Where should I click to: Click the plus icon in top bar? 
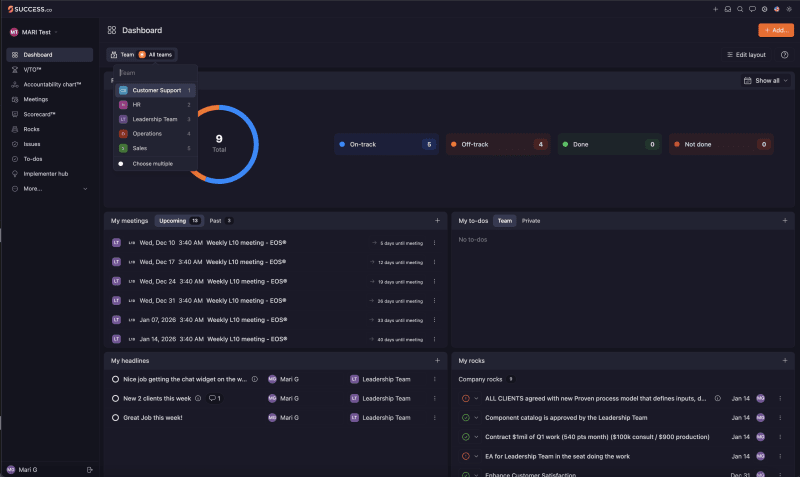pos(715,9)
